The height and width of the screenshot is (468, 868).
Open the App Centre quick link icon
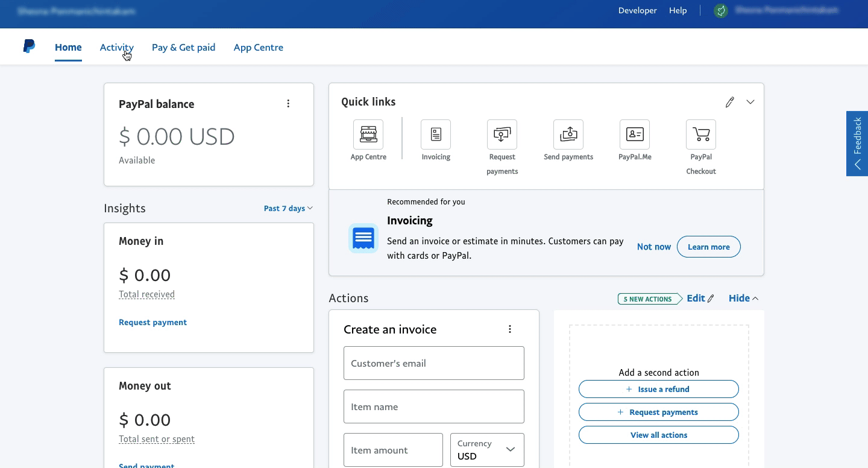(x=368, y=134)
